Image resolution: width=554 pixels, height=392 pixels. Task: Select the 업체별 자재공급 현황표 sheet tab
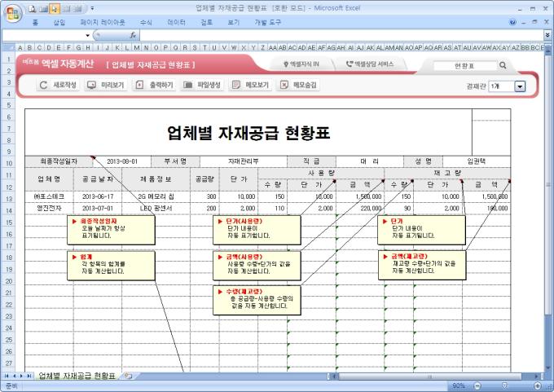coord(77,376)
